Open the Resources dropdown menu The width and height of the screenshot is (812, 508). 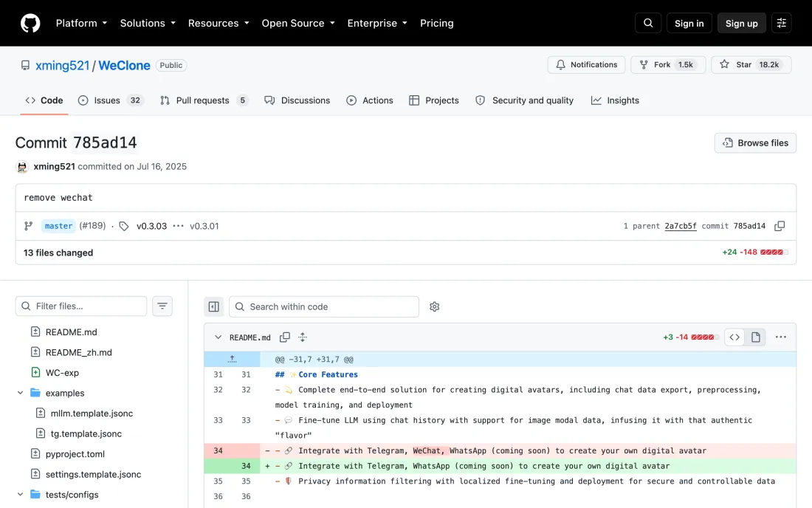(219, 24)
